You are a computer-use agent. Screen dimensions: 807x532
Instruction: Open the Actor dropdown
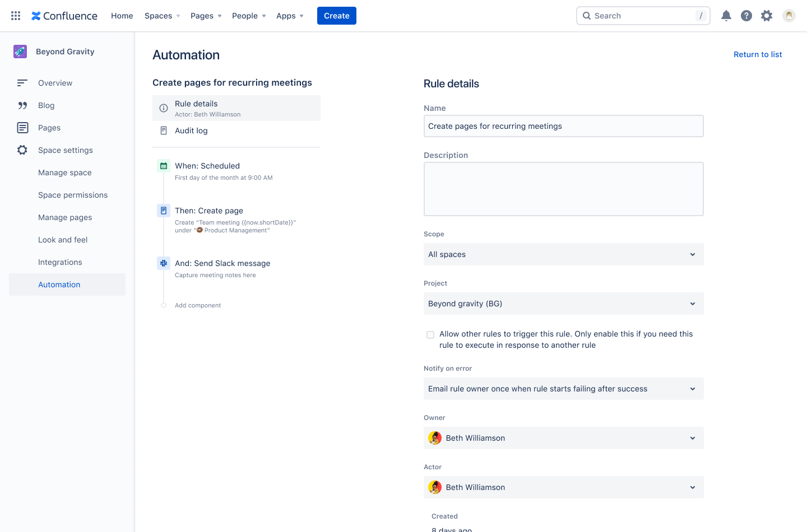[564, 487]
